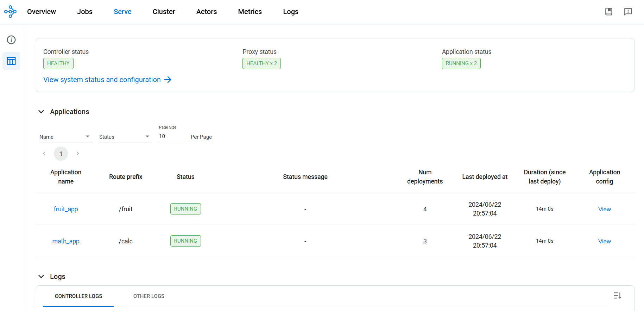
Task: Collapse the Logs section
Action: tap(41, 276)
